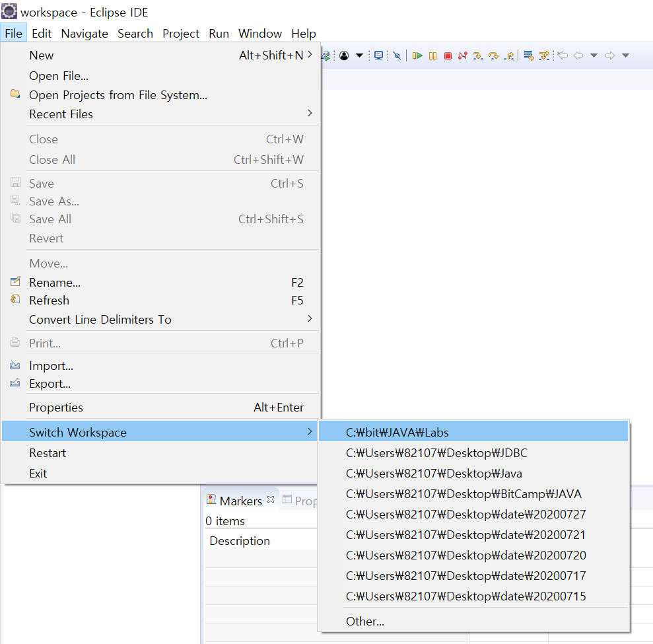Open the File menu
The height and width of the screenshot is (644, 653).
pyautogui.click(x=13, y=33)
